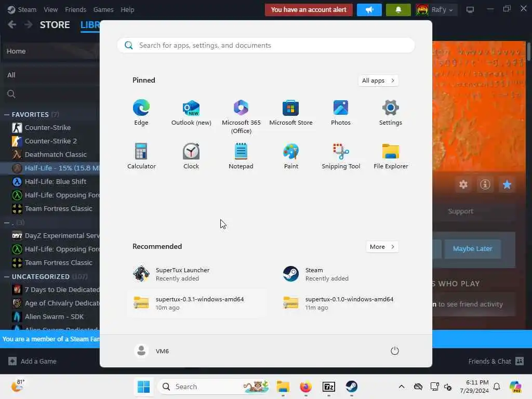This screenshot has width=532, height=399.
Task: Open Steam menu in Steam window
Action: click(x=27, y=9)
